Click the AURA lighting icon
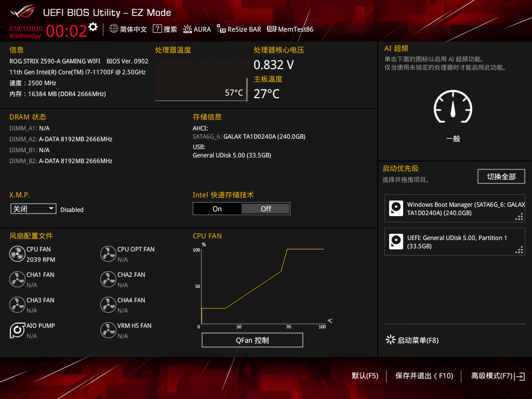Image resolution: width=532 pixels, height=399 pixels. click(x=197, y=30)
